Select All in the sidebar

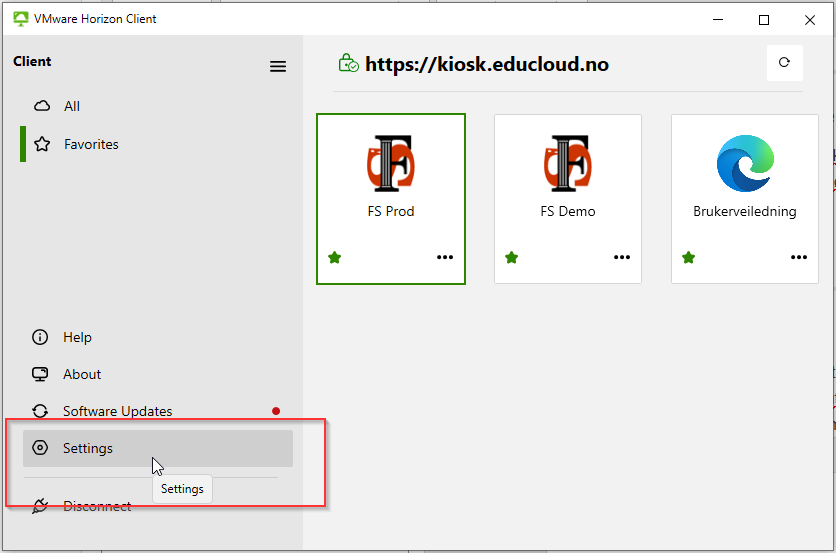click(x=72, y=106)
